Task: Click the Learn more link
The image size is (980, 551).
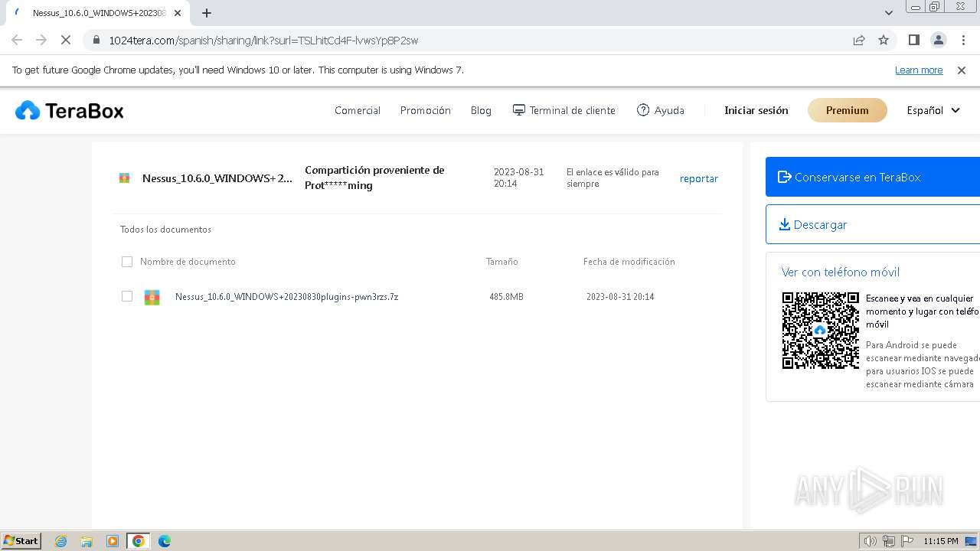Action: point(919,70)
